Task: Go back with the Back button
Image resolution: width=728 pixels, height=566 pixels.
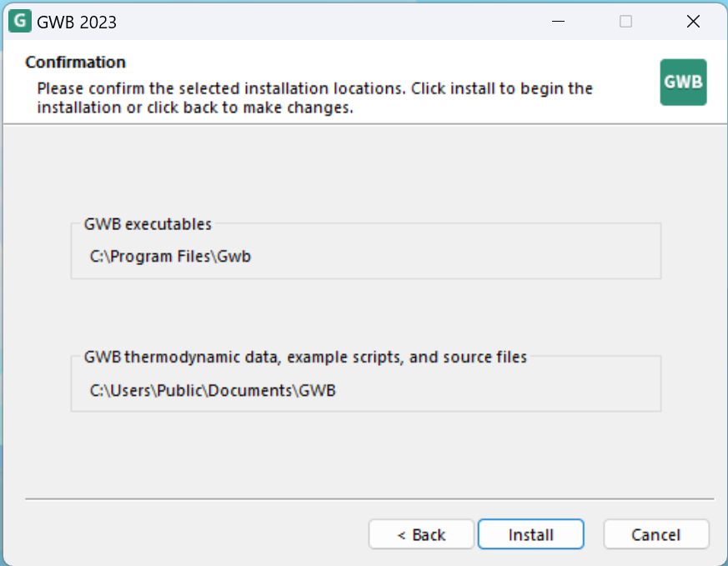Action: (421, 534)
